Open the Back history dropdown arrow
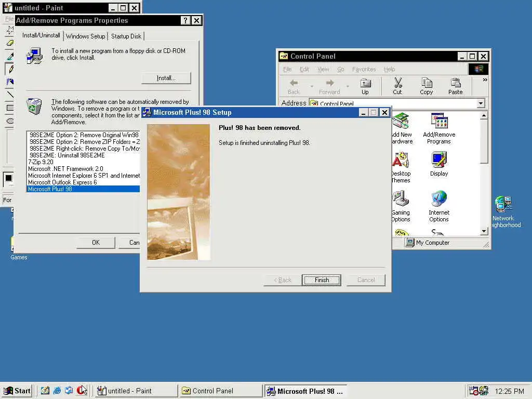Viewport: 532px width, 399px height. (x=312, y=86)
